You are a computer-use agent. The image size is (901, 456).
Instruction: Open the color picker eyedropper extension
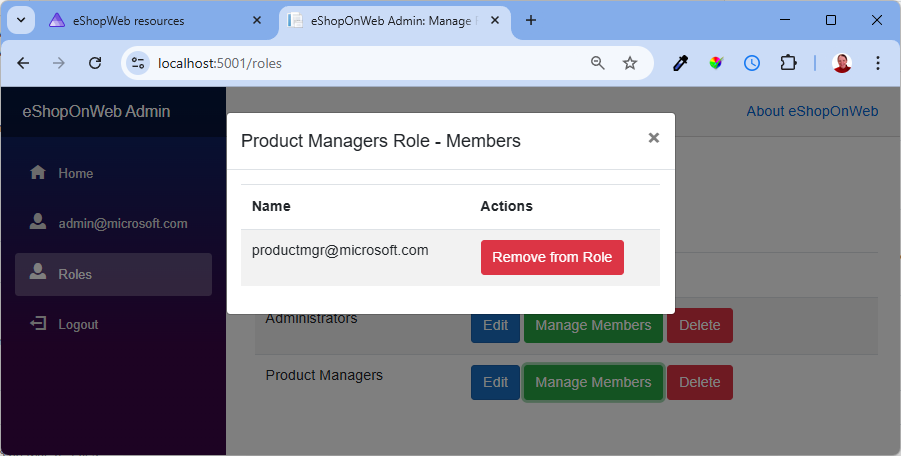680,63
